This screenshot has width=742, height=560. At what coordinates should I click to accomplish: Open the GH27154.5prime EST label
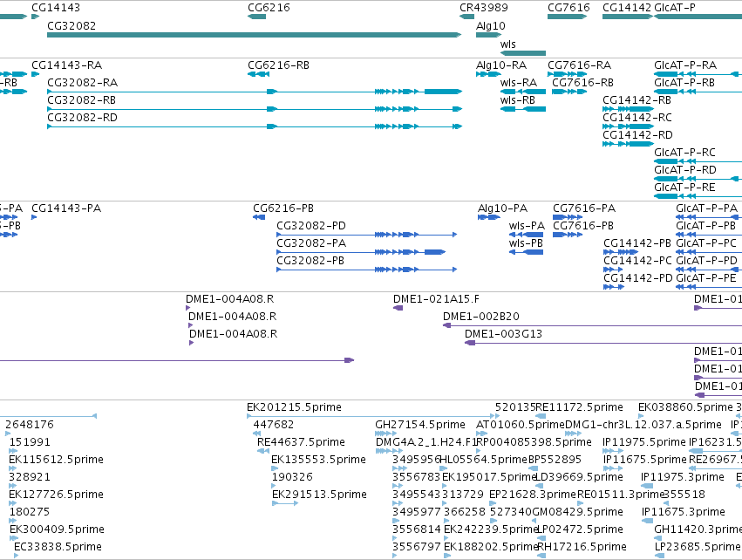point(420,425)
